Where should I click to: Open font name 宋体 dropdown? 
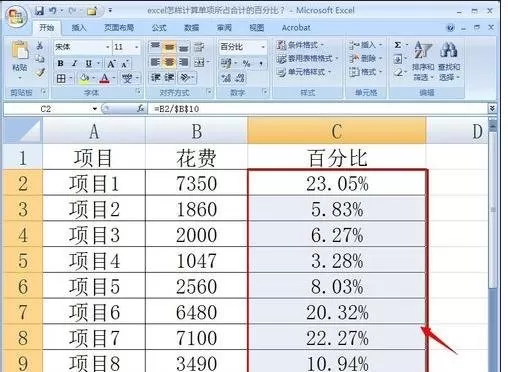pyautogui.click(x=107, y=47)
